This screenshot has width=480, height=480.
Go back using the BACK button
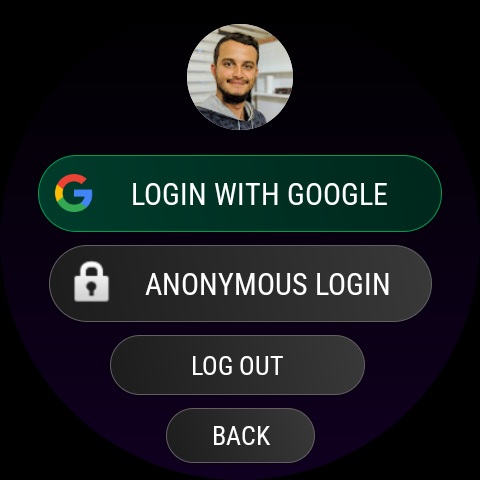click(x=240, y=435)
